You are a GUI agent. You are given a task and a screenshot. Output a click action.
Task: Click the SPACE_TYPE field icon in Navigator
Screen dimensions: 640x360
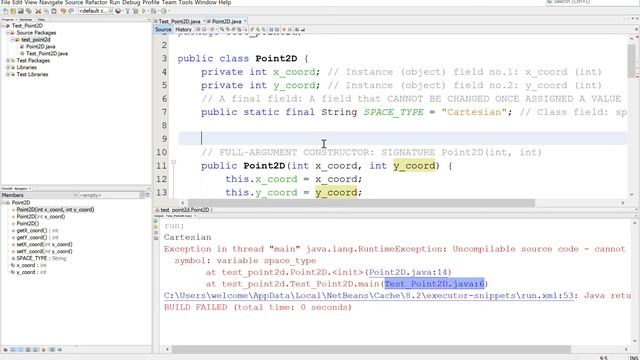coord(13,258)
